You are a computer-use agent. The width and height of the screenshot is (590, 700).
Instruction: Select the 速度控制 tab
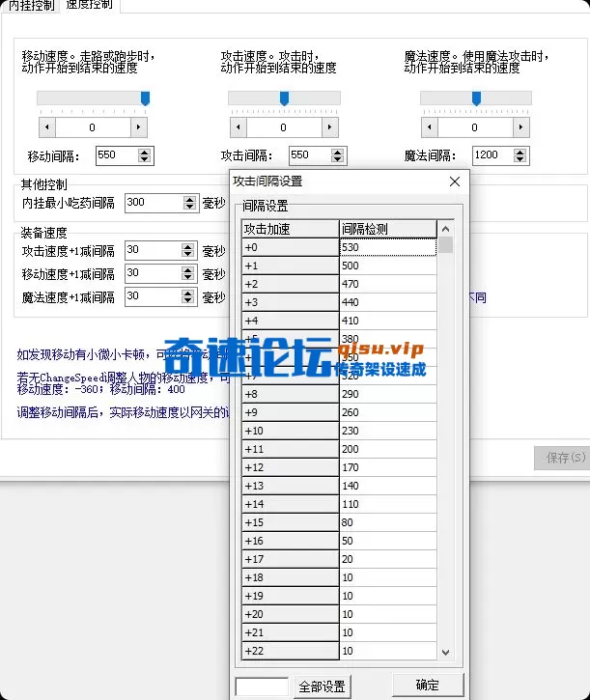point(90,5)
